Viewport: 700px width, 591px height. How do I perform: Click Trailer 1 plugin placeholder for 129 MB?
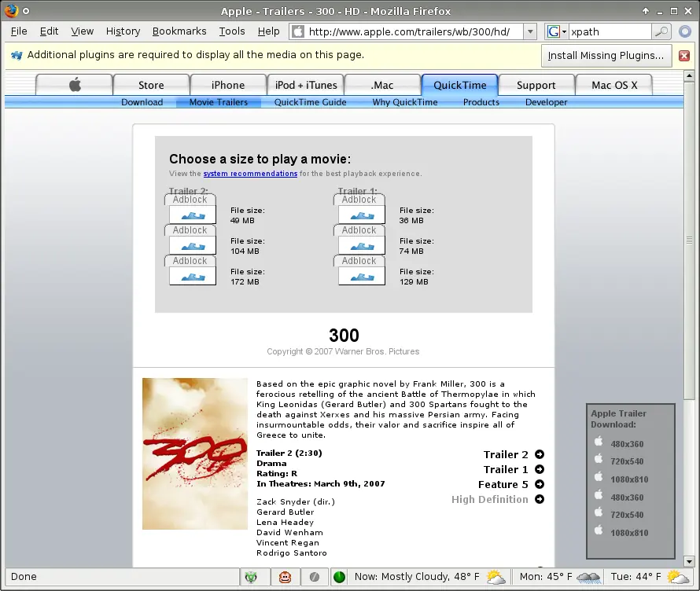click(362, 276)
